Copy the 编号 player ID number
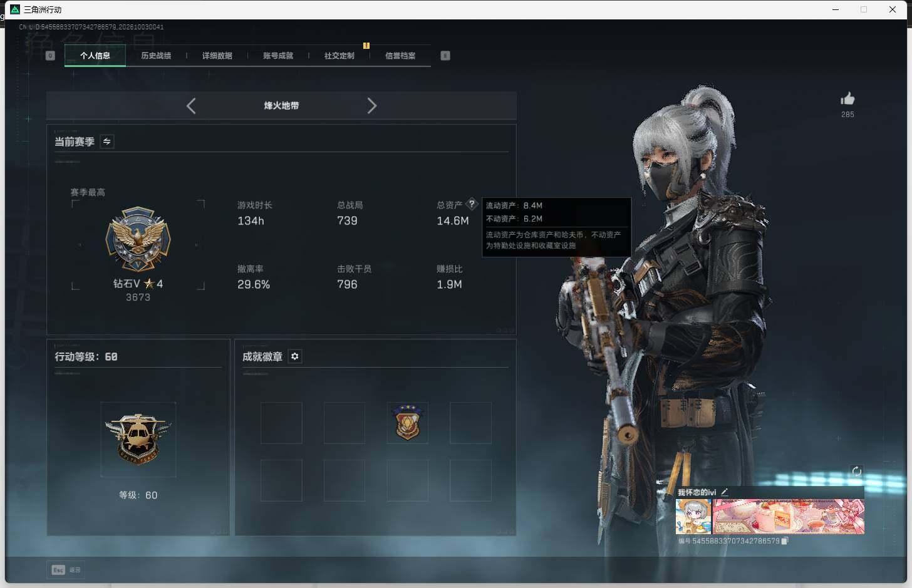 click(785, 541)
